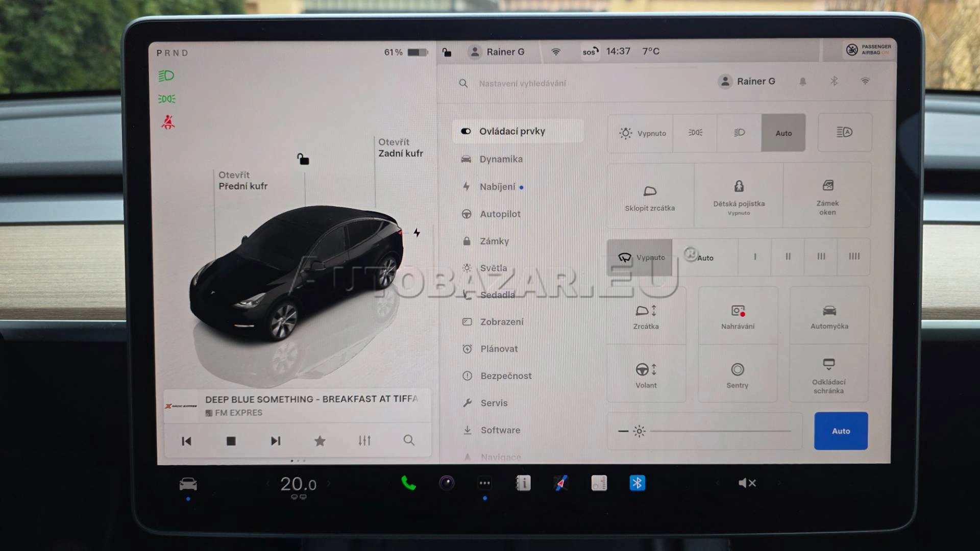
Task: Tap the status bar Wi-Fi icon
Action: [556, 52]
